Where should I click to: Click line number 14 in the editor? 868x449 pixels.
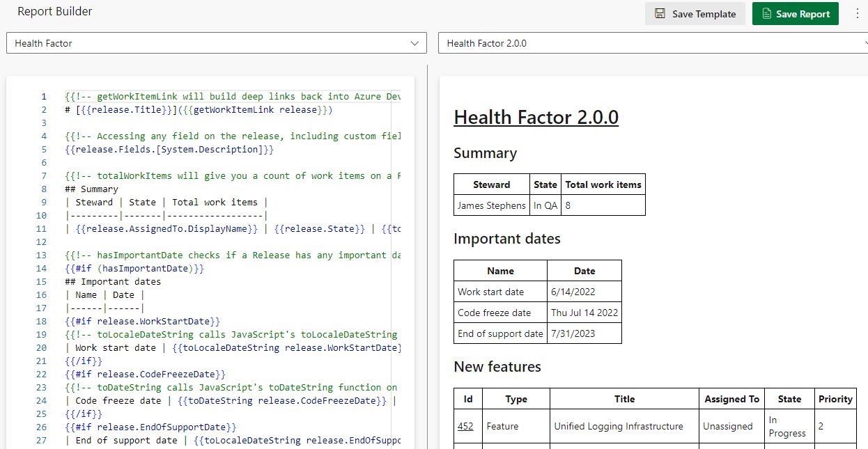[43, 268]
